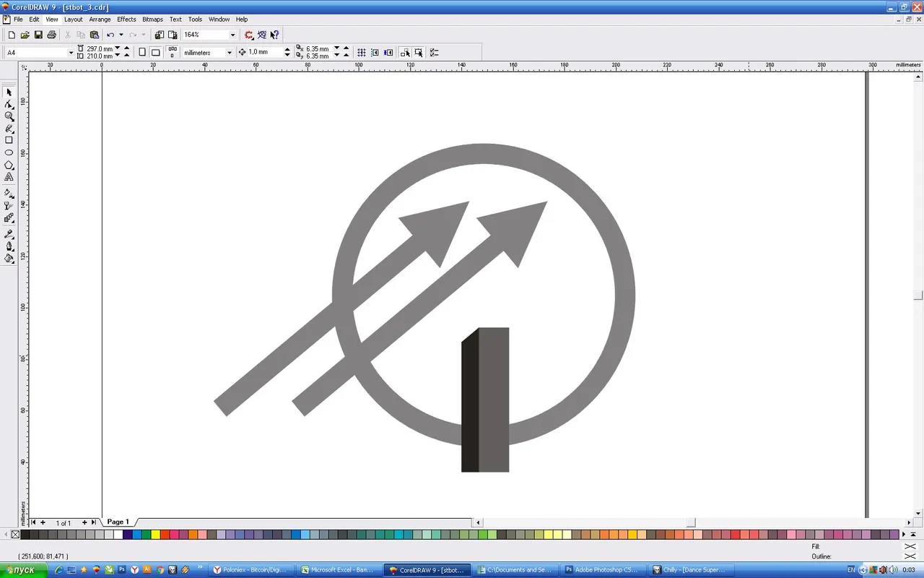Select the Ellipse tool

[9, 152]
